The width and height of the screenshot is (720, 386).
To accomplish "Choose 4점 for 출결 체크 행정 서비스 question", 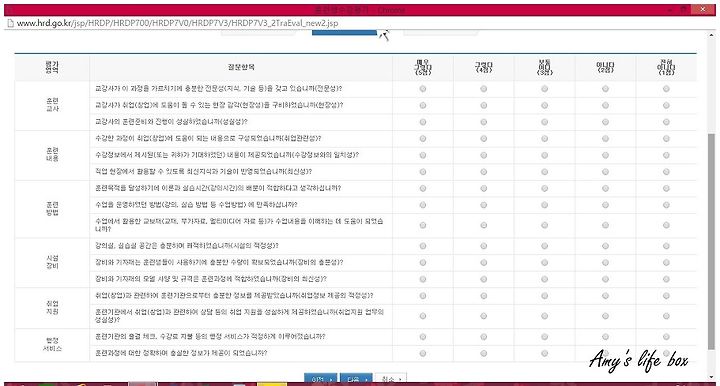I will [x=484, y=337].
